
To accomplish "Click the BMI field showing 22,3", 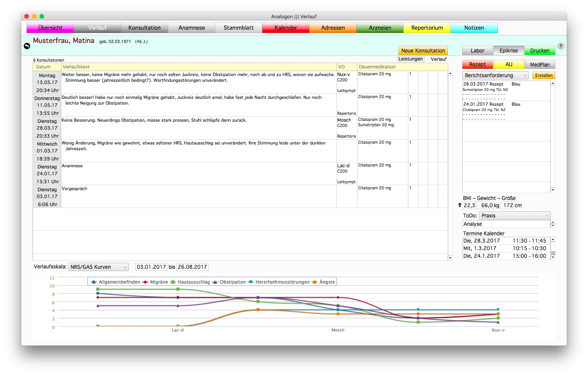I will click(x=469, y=205).
